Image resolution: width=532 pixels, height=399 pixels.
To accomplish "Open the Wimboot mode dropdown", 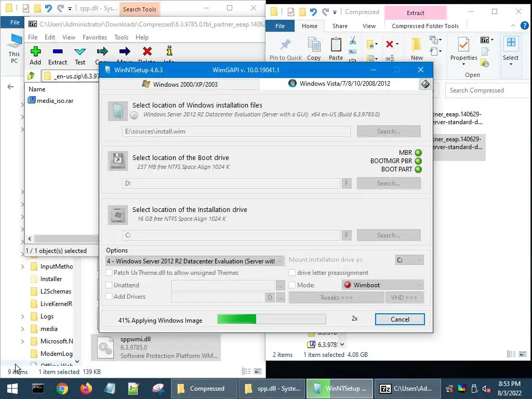I will pos(383,285).
